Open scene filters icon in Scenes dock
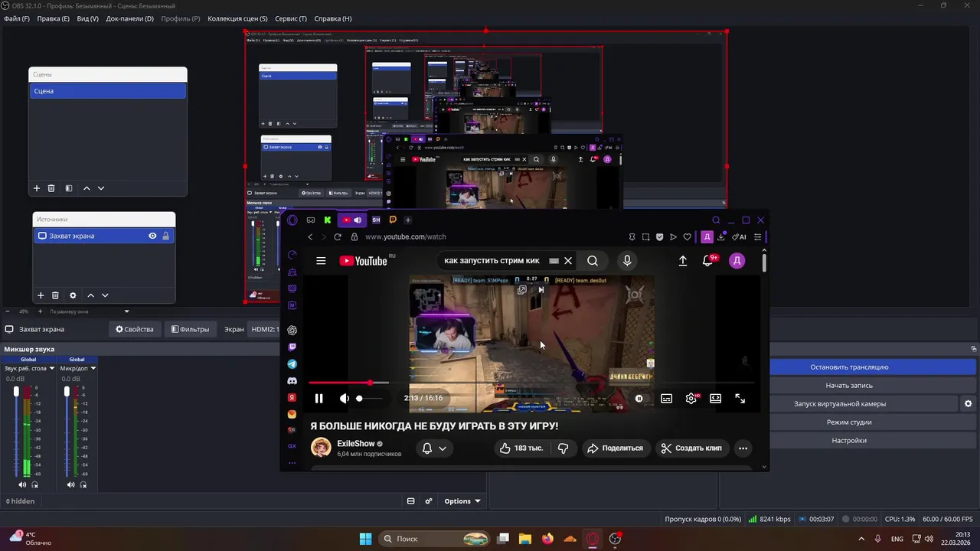Viewport: 980px width, 551px height. coord(68,188)
